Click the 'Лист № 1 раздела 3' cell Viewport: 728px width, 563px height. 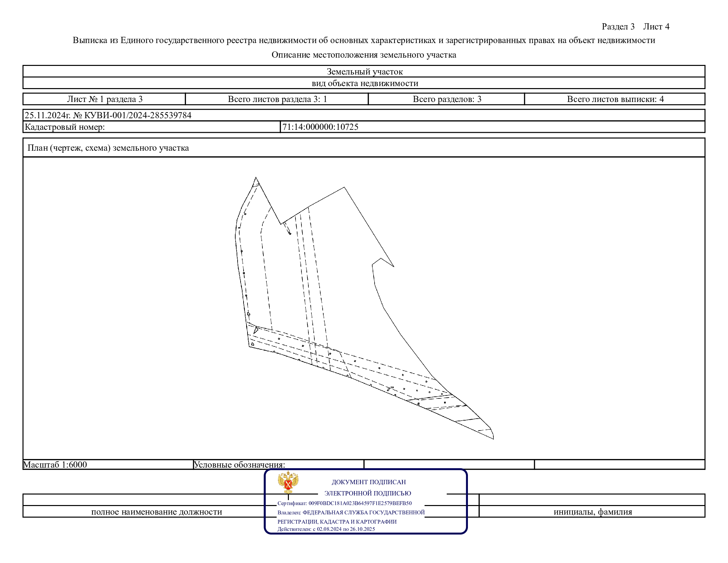point(105,99)
